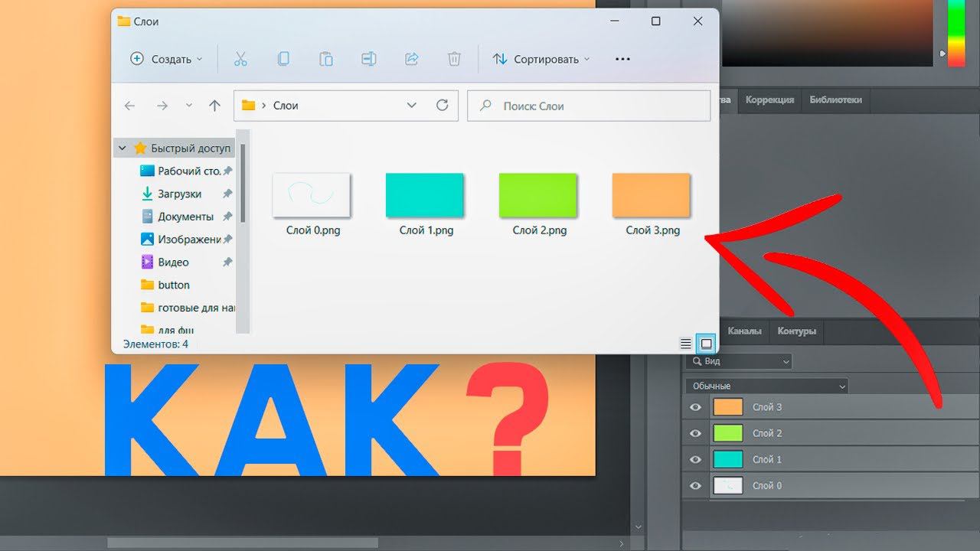Select the Слой 3.png file thumbnail
The width and height of the screenshot is (980, 551).
pyautogui.click(x=652, y=195)
